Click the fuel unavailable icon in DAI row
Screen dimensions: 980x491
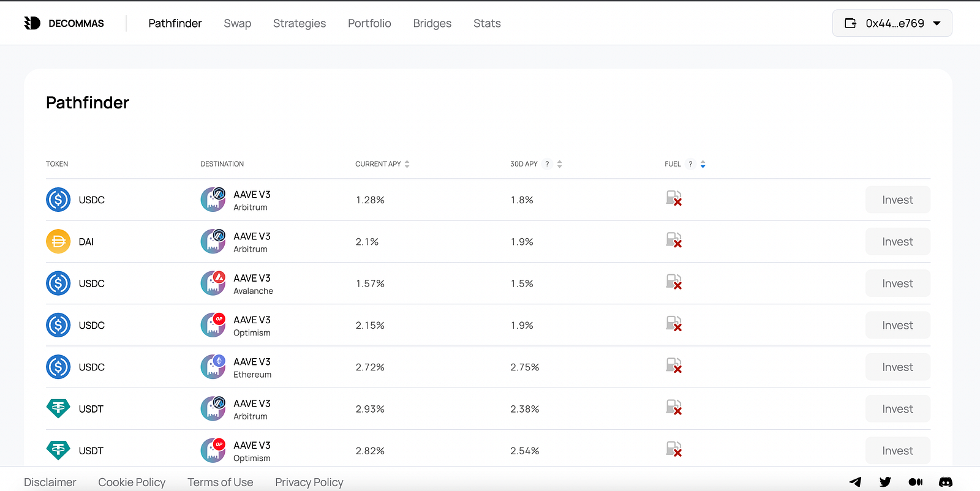674,240
